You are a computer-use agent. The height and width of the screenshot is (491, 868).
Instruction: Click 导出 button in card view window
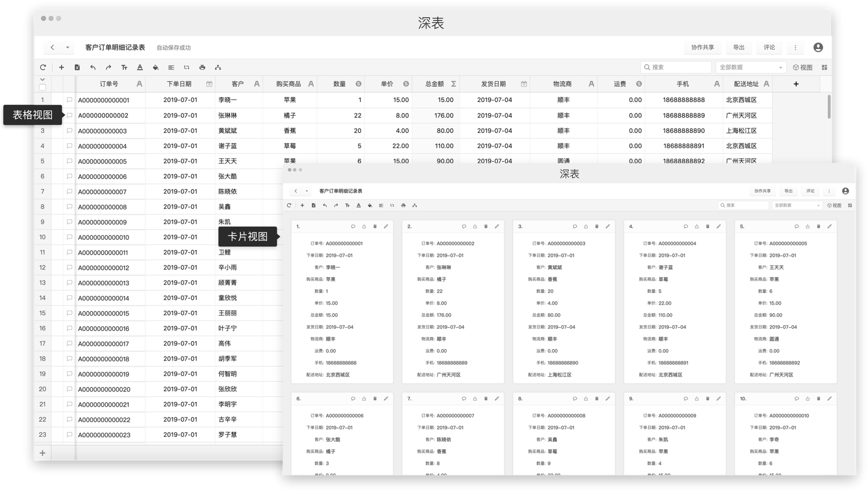(788, 191)
